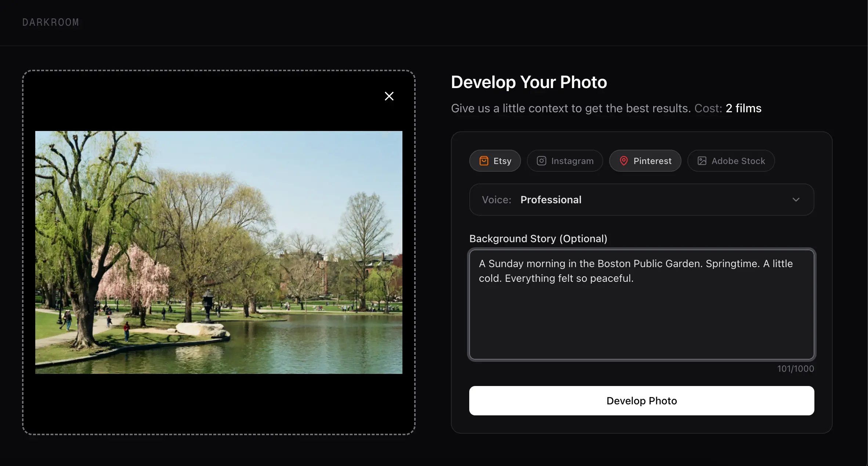Click the pin icon inside the Pinterest chip
Screen dimensions: 868x466
[x=624, y=161]
